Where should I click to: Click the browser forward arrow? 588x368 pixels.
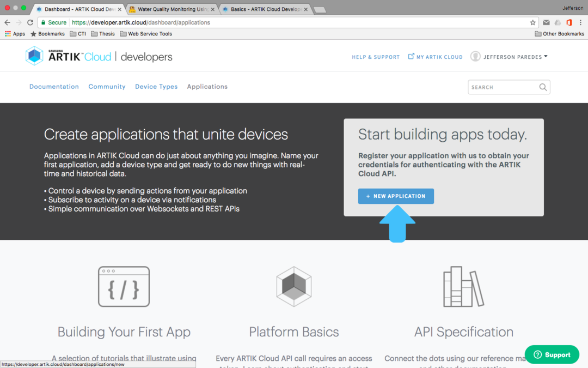point(19,22)
